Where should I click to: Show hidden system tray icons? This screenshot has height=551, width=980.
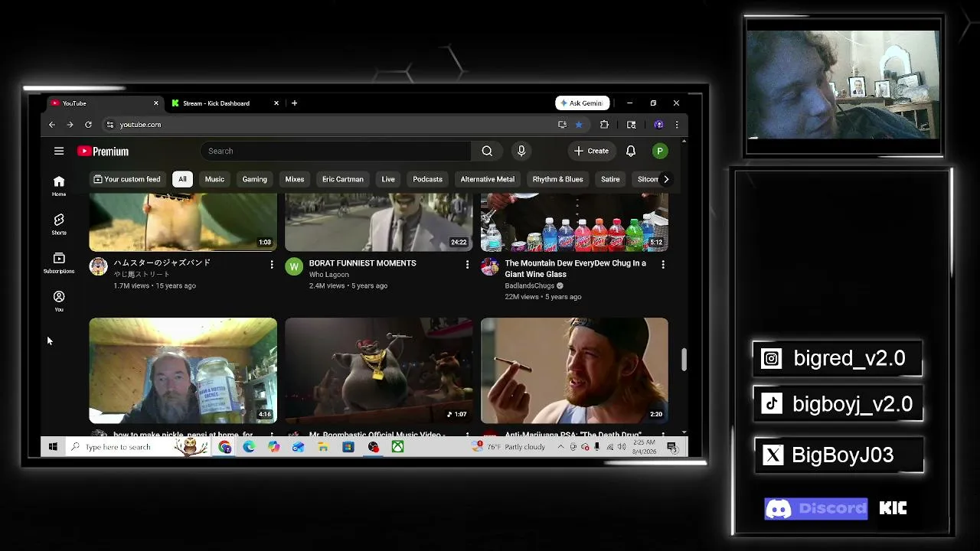(560, 447)
